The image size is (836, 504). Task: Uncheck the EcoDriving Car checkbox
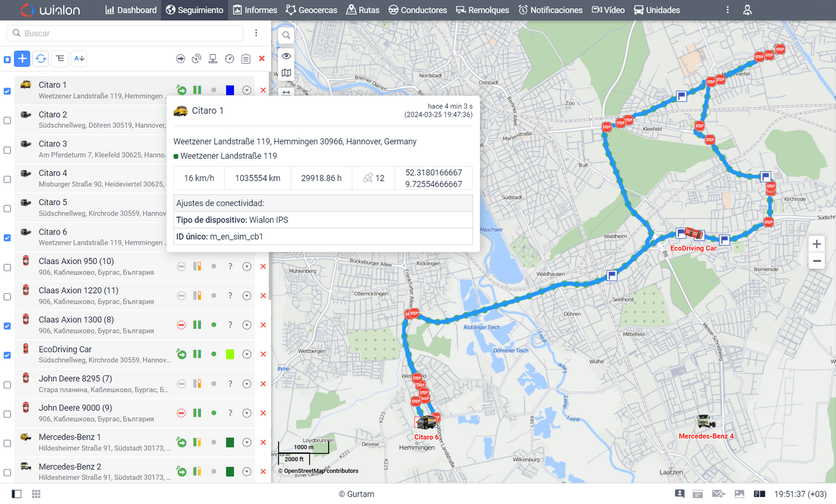[x=7, y=355]
